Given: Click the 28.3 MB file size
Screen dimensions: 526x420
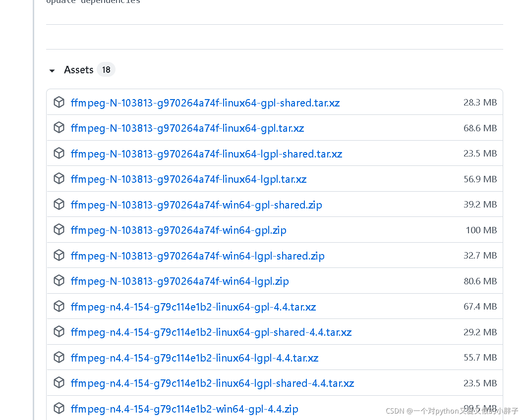Looking at the screenshot, I should tap(480, 102).
